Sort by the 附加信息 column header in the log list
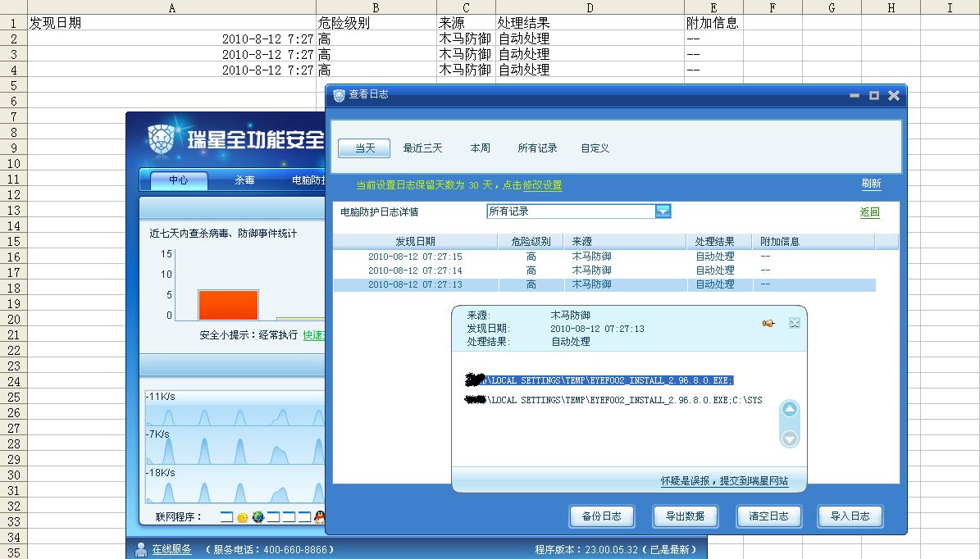The width and height of the screenshot is (980, 559). point(814,241)
